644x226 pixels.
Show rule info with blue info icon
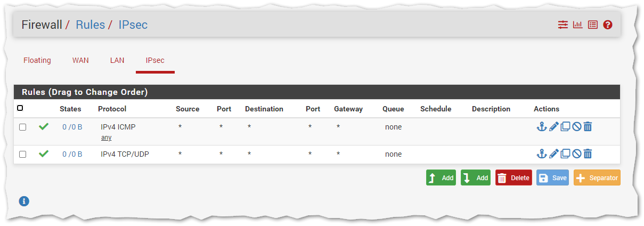pos(24,201)
